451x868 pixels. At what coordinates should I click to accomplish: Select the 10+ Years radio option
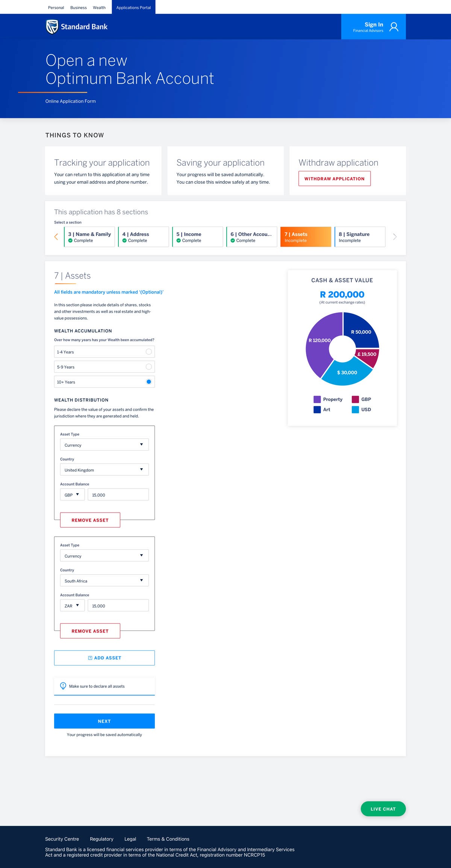tap(149, 382)
